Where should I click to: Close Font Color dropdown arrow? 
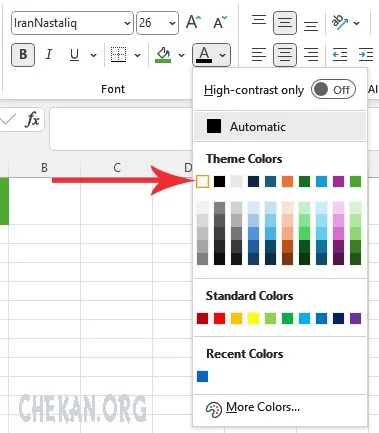tap(223, 55)
